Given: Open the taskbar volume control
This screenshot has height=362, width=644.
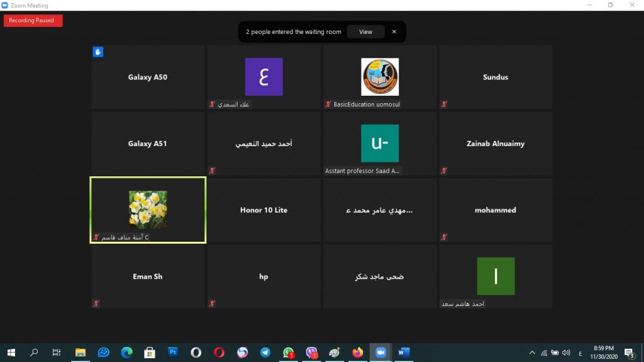Looking at the screenshot, I should pos(567,353).
